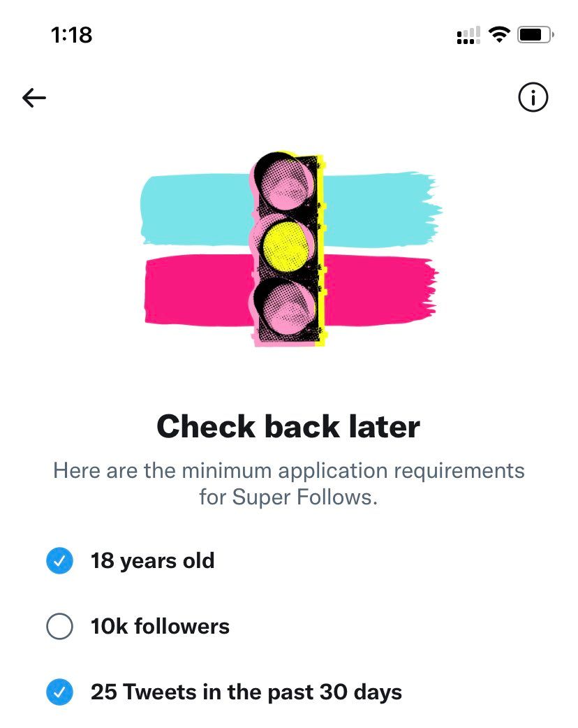
Task: Check the empty 10k followers circle
Action: pos(59,627)
